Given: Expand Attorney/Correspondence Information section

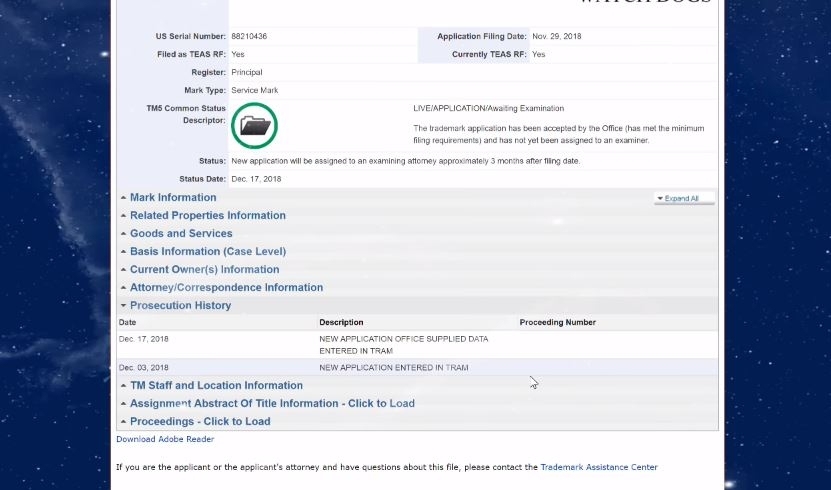Looking at the screenshot, I should coord(226,288).
